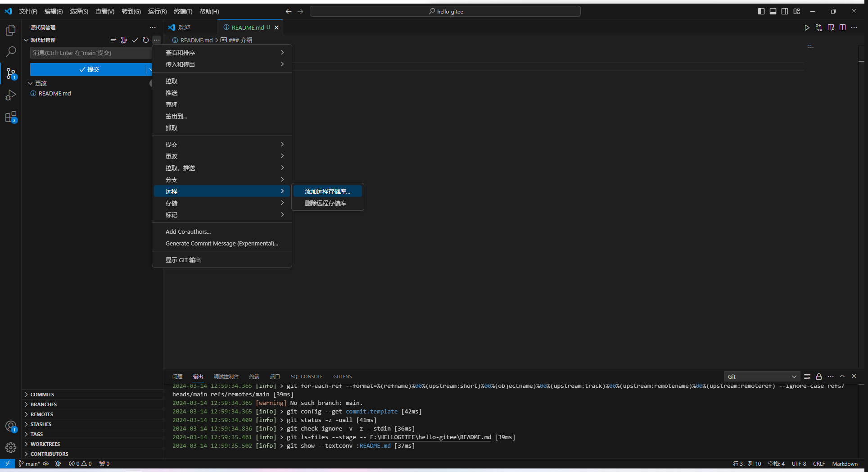Open the Manage gear icon

(11, 448)
